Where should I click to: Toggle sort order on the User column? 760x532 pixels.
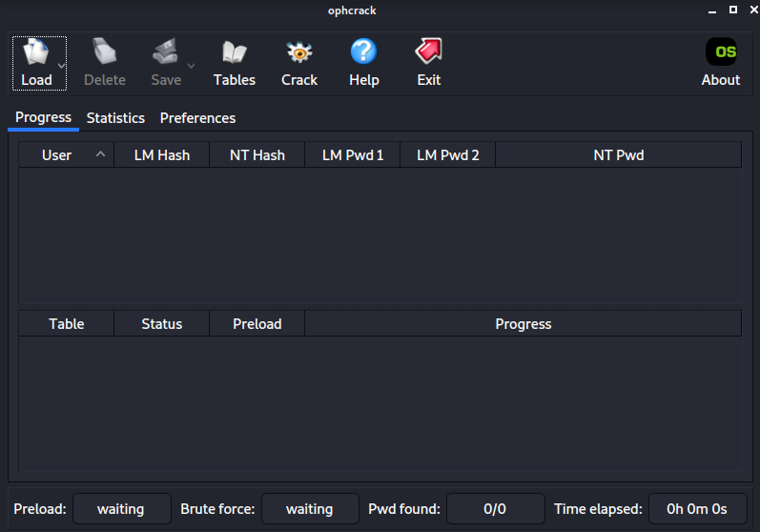(66, 155)
